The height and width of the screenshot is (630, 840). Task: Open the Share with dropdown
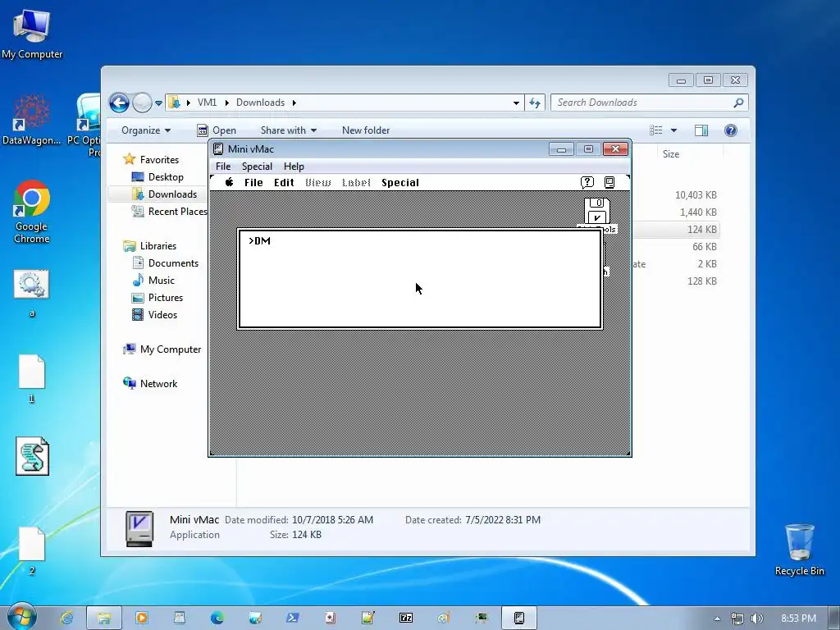(288, 130)
